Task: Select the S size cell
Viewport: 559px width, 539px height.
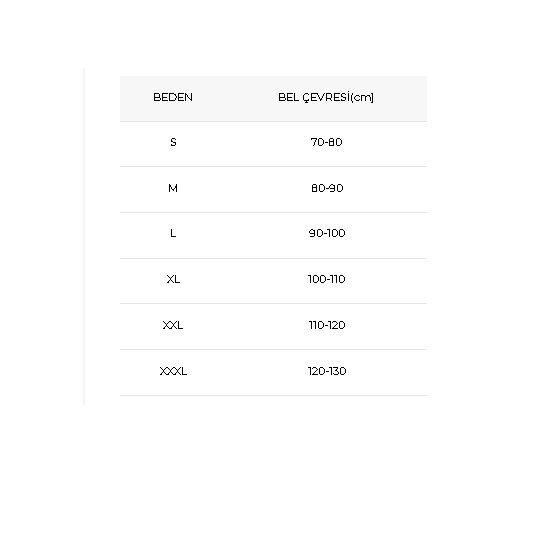Action: click(x=173, y=142)
